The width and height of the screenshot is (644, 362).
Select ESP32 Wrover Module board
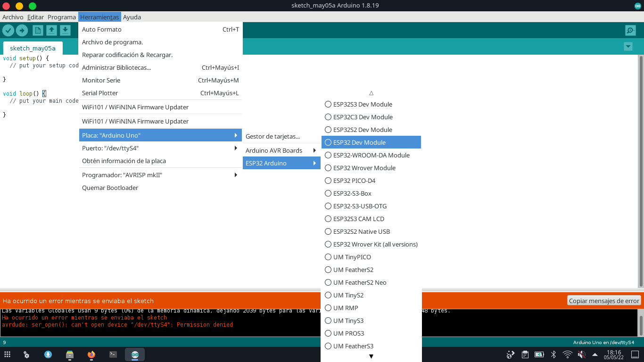371,168
